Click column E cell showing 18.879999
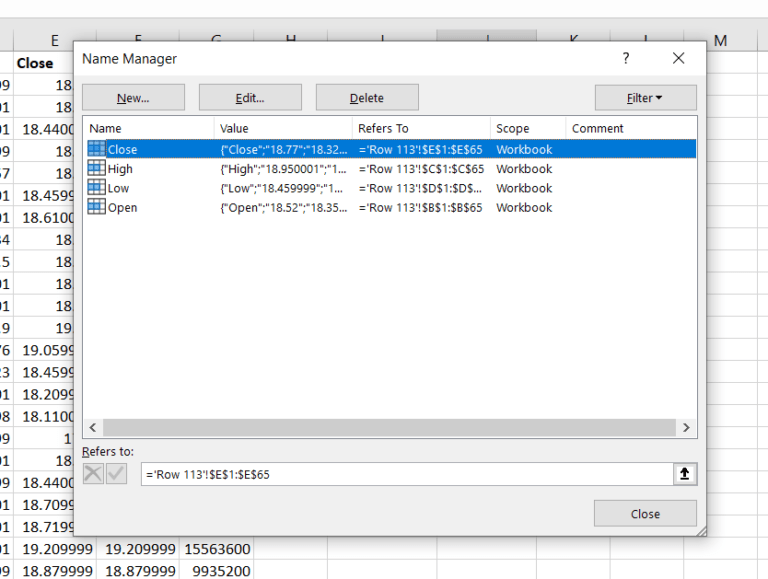Image resolution: width=768 pixels, height=579 pixels. coord(55,571)
